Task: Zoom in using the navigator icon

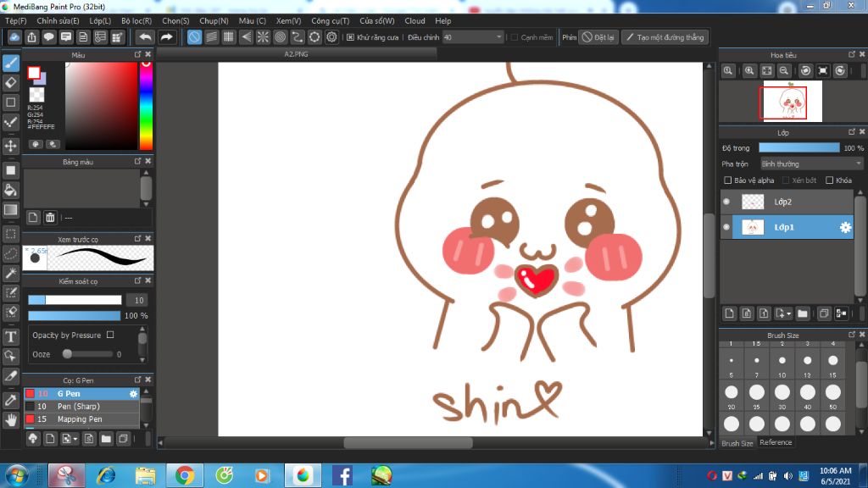Action: [749, 71]
